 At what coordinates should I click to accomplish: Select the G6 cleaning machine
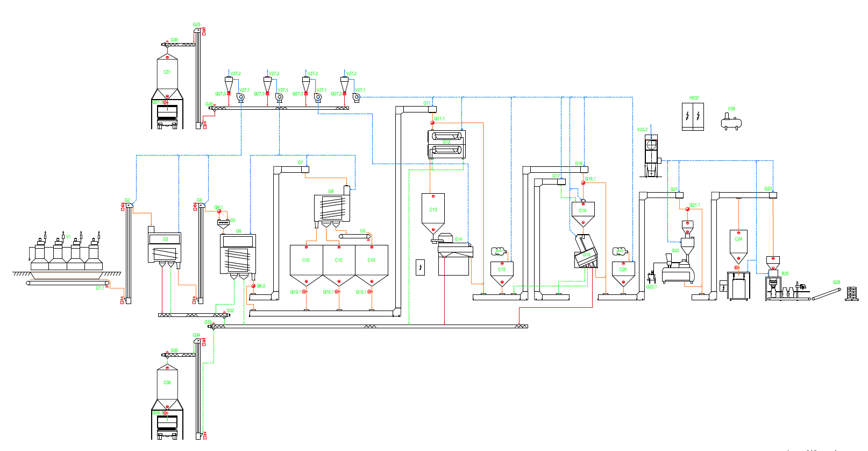coord(238,255)
